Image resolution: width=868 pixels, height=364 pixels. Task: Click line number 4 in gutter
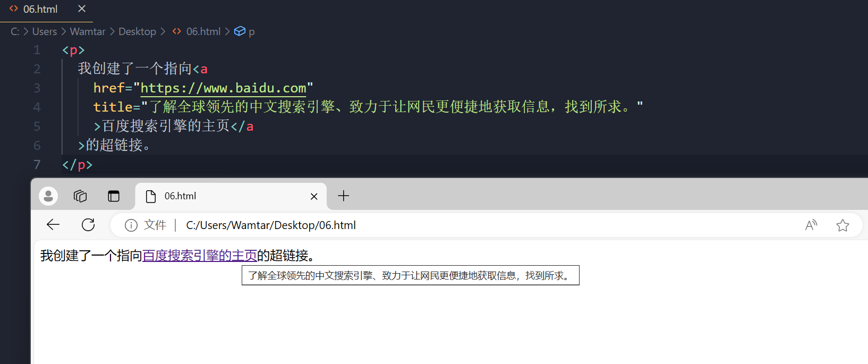click(x=37, y=107)
